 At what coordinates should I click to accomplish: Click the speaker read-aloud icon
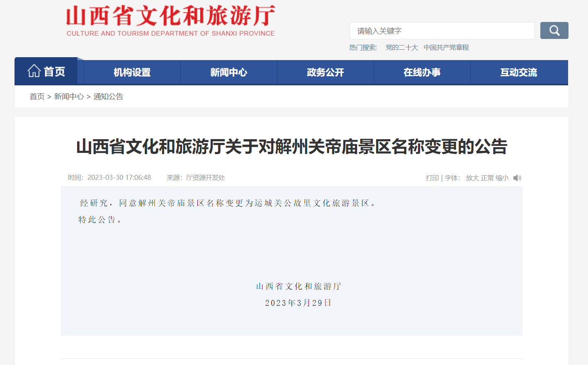point(517,178)
